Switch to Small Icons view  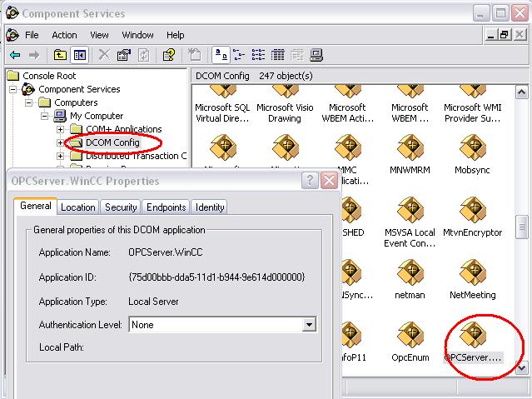click(239, 55)
